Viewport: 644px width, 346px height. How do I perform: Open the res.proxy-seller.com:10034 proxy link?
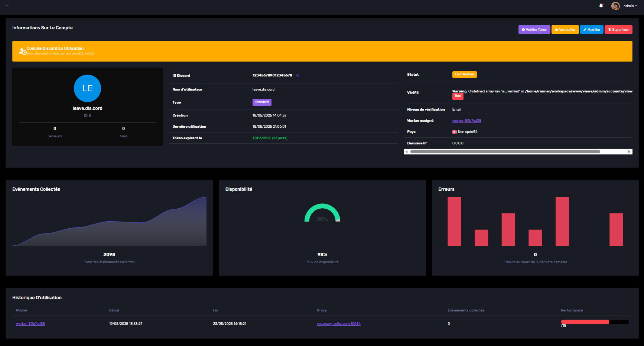pos(338,323)
